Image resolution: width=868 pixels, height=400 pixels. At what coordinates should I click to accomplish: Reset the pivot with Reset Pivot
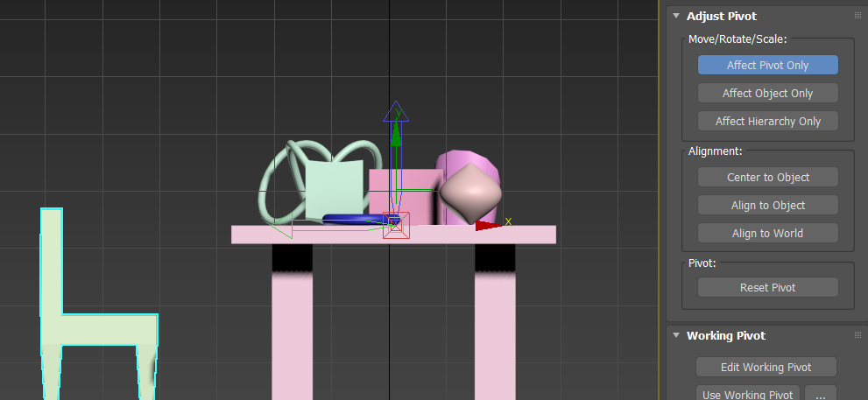[768, 288]
